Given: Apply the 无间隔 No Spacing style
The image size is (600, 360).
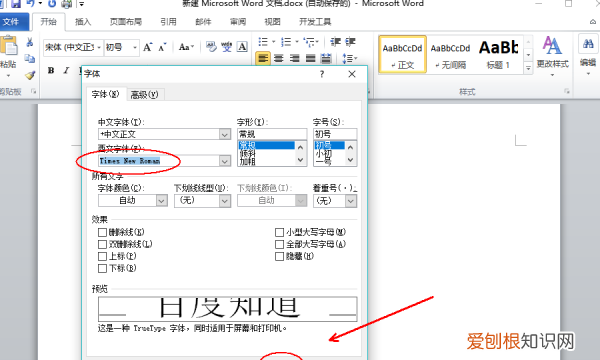Looking at the screenshot, I should [450, 54].
